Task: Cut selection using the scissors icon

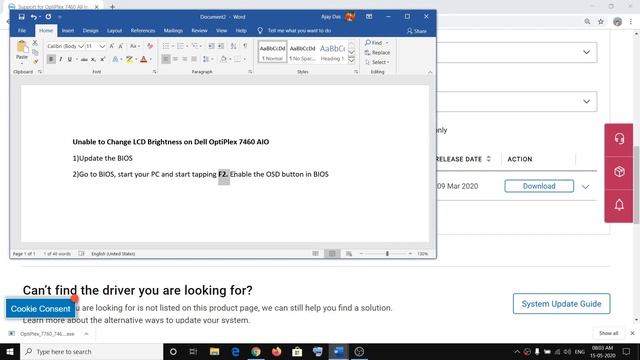Action: [x=35, y=43]
